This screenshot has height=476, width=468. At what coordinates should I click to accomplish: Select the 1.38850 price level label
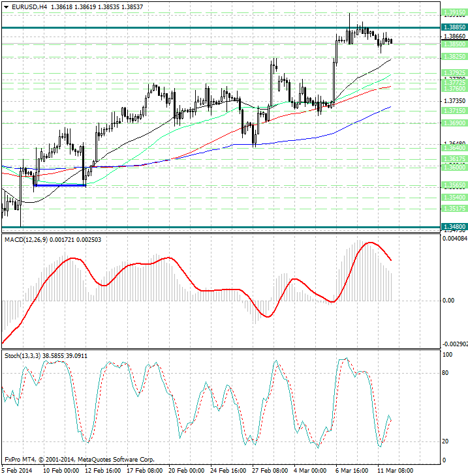pyautogui.click(x=454, y=27)
